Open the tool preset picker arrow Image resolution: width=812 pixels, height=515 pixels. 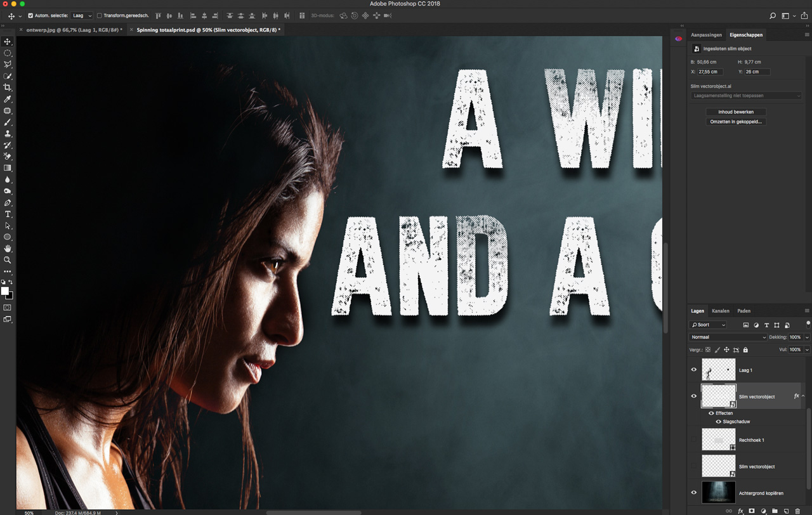20,16
